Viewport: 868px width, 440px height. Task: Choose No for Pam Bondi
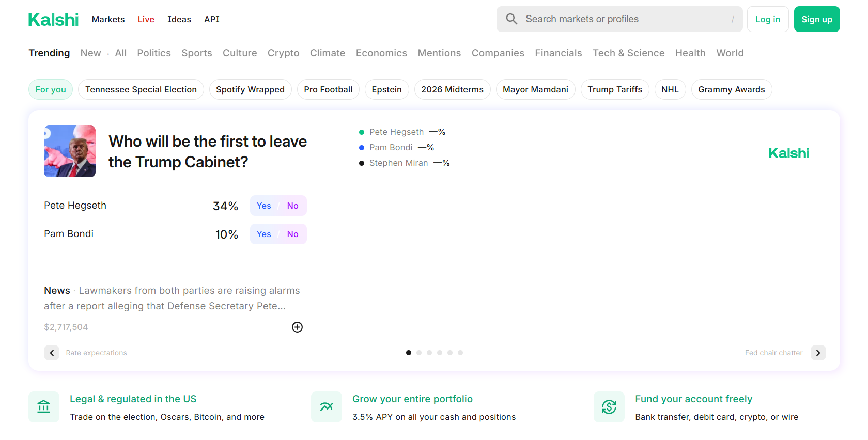292,234
